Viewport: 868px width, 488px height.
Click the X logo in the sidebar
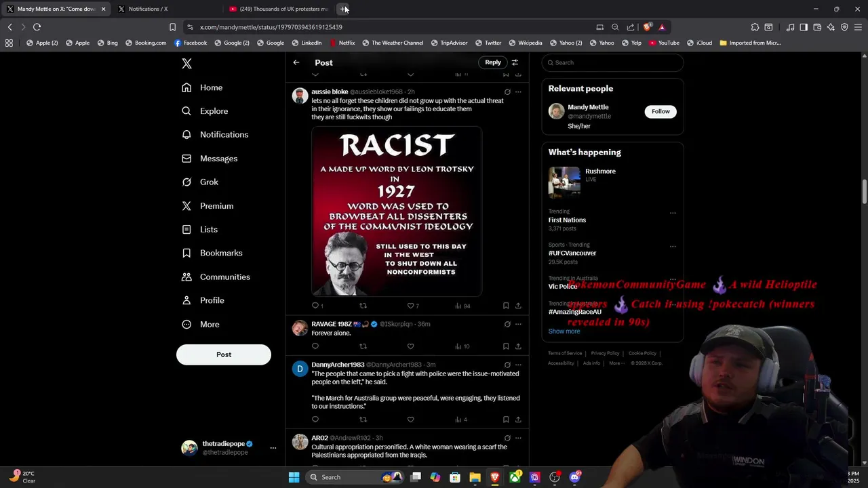tap(186, 64)
